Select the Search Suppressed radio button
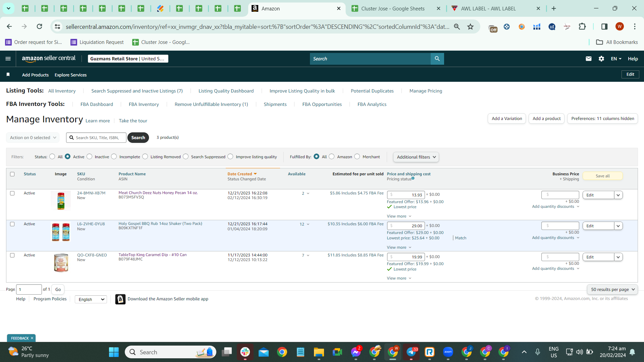Image resolution: width=644 pixels, height=362 pixels. coord(186,157)
